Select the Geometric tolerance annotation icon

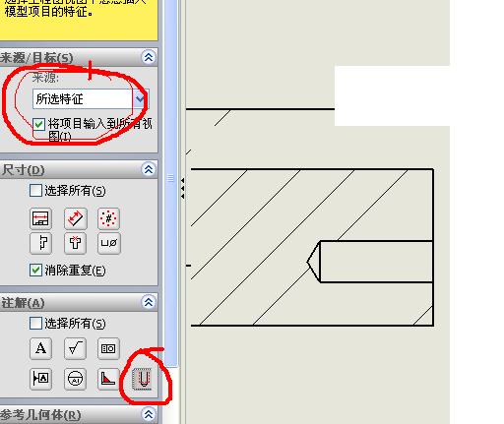coord(108,348)
